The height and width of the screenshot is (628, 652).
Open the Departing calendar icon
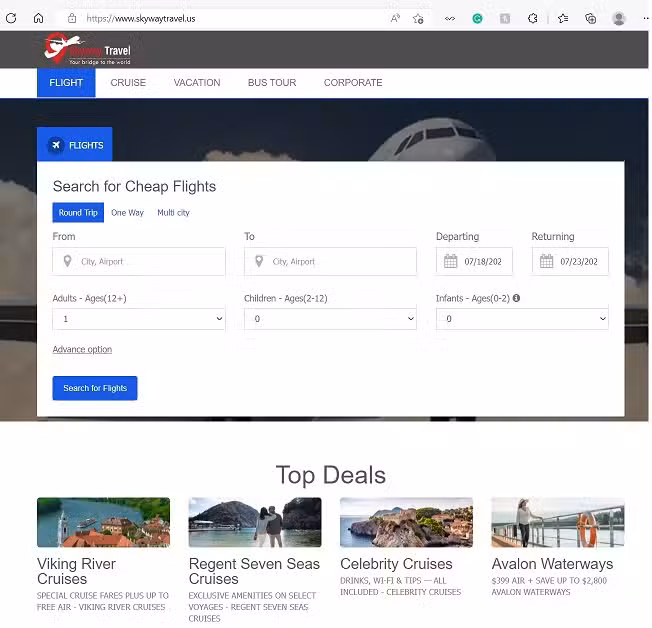click(450, 261)
